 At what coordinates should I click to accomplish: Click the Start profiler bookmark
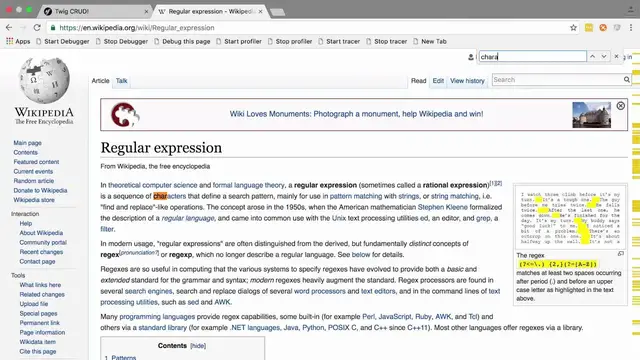tap(239, 41)
